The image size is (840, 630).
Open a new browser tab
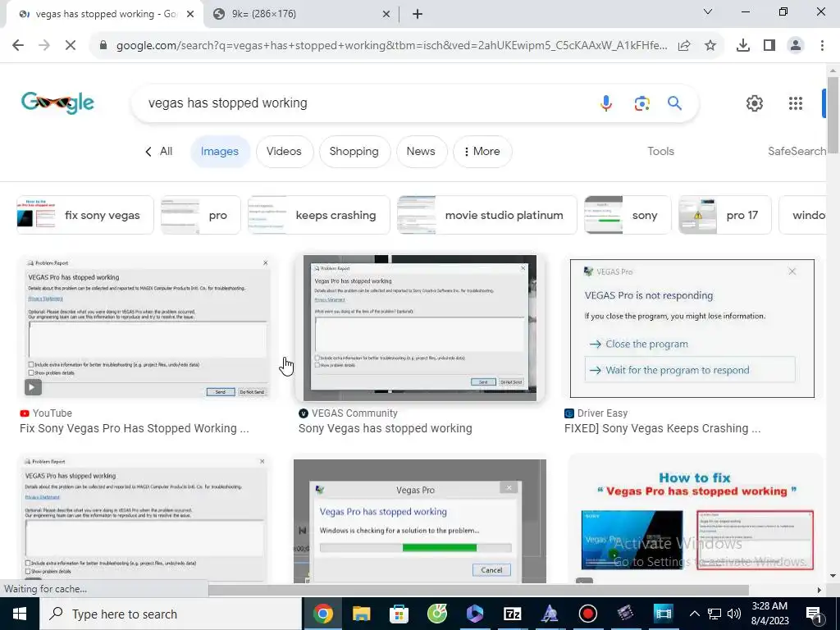pyautogui.click(x=418, y=14)
